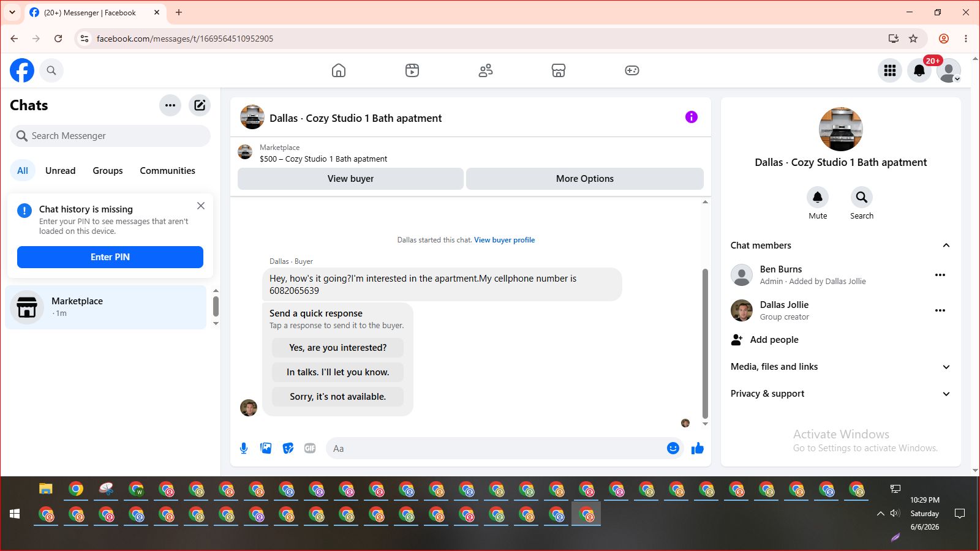Collapse the Chat members section
The height and width of the screenshot is (551, 980).
pyautogui.click(x=946, y=246)
